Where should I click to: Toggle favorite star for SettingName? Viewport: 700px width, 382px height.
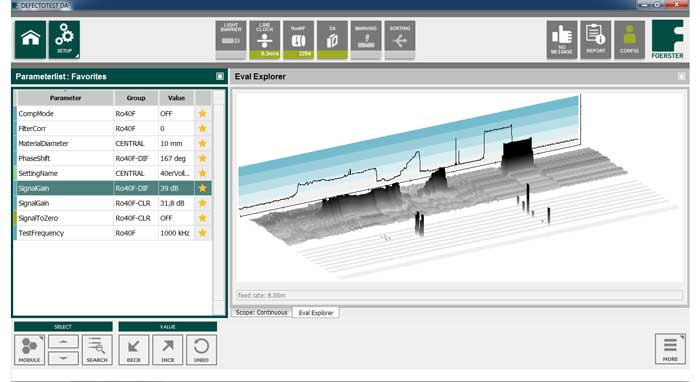[203, 173]
